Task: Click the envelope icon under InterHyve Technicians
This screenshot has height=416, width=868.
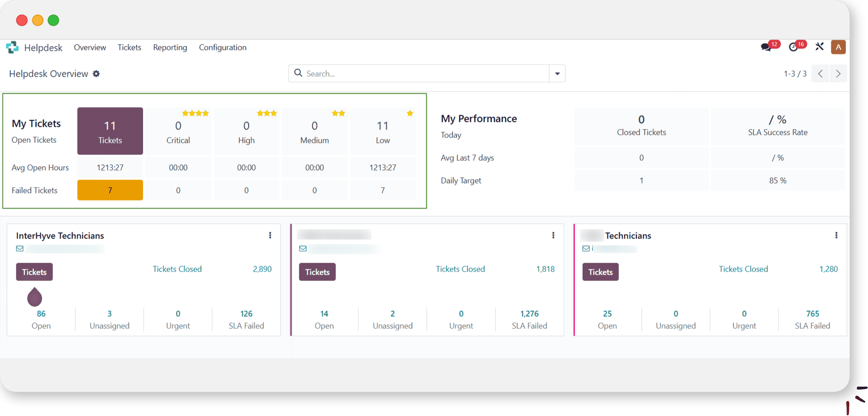Action: (20, 248)
